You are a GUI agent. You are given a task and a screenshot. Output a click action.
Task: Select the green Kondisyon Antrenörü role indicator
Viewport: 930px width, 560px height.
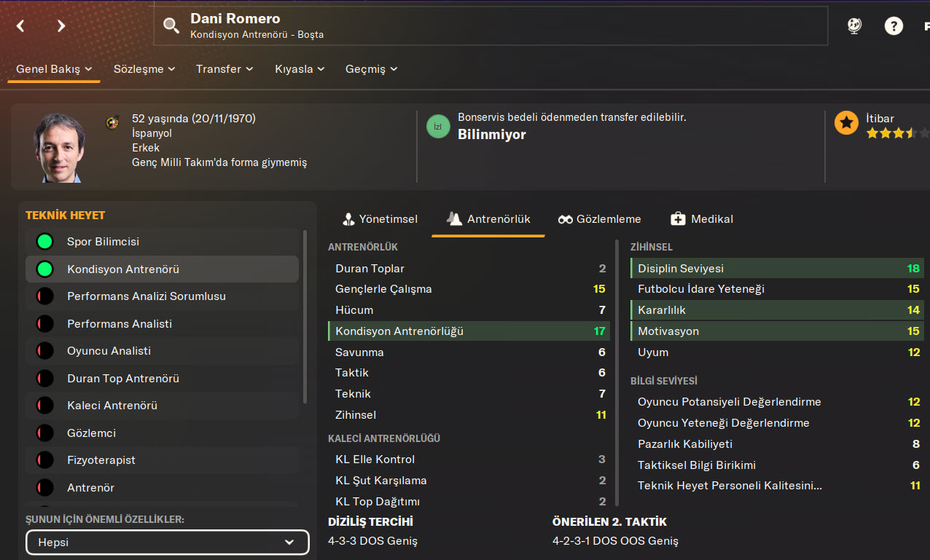[x=45, y=269]
